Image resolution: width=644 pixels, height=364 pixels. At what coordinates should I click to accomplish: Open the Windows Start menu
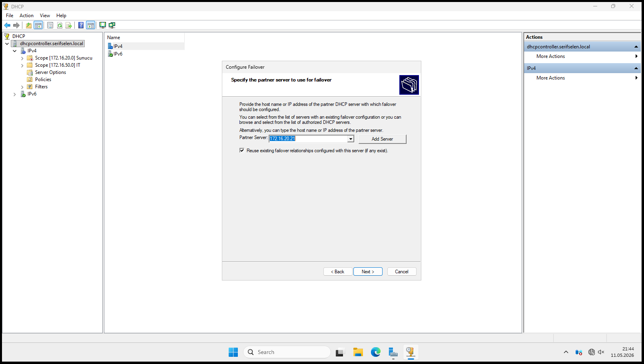click(233, 352)
